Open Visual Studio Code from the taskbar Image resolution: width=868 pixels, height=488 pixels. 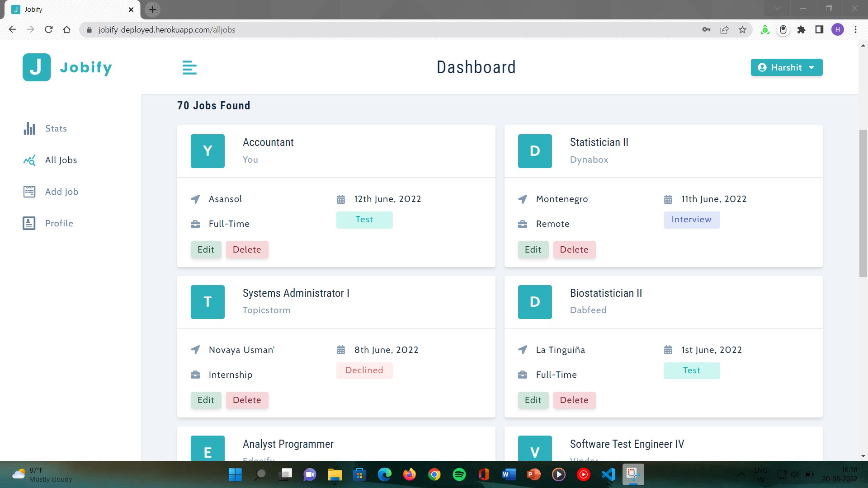(609, 474)
